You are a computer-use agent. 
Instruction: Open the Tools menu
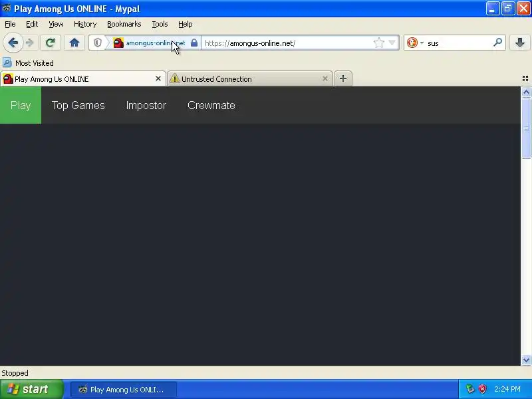click(160, 24)
